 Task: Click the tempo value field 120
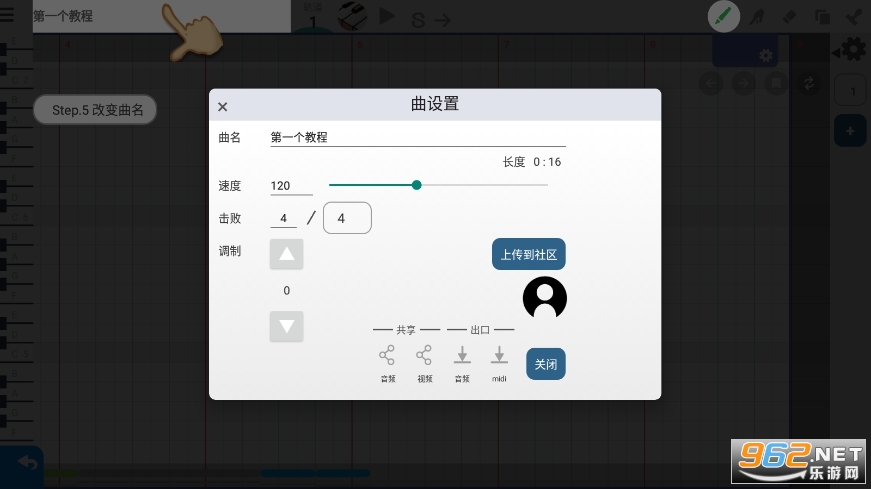click(x=291, y=186)
